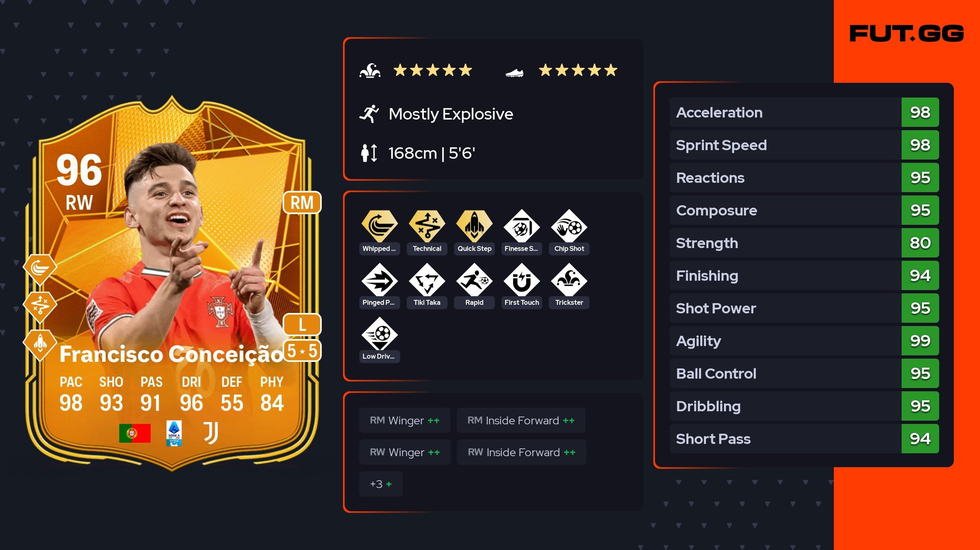Click the Portugal flag on card

coord(135,433)
